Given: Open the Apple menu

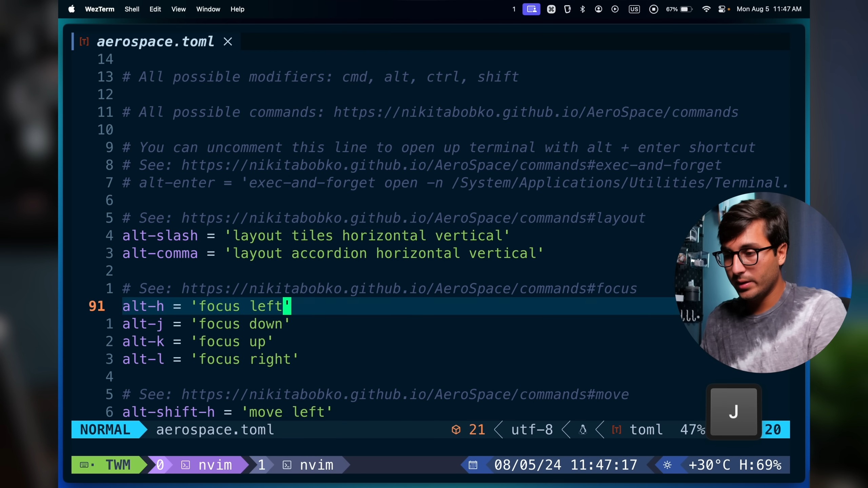Looking at the screenshot, I should pyautogui.click(x=72, y=9).
